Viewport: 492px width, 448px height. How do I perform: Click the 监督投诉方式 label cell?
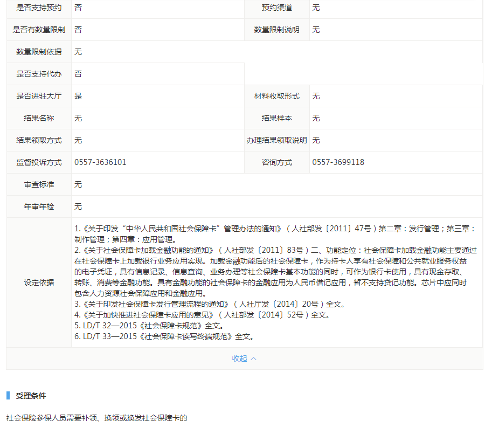click(39, 162)
